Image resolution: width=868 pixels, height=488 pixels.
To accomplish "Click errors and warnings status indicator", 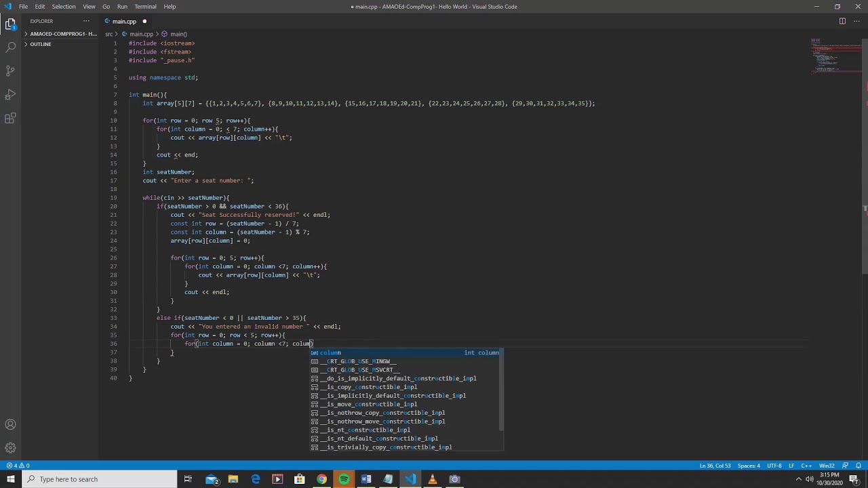I will 18,466.
